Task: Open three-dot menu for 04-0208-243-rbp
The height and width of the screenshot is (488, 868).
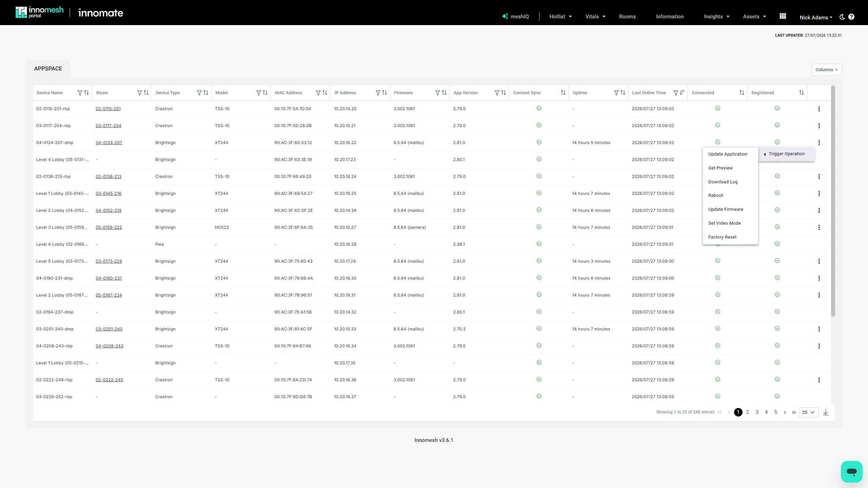Action: tap(819, 346)
